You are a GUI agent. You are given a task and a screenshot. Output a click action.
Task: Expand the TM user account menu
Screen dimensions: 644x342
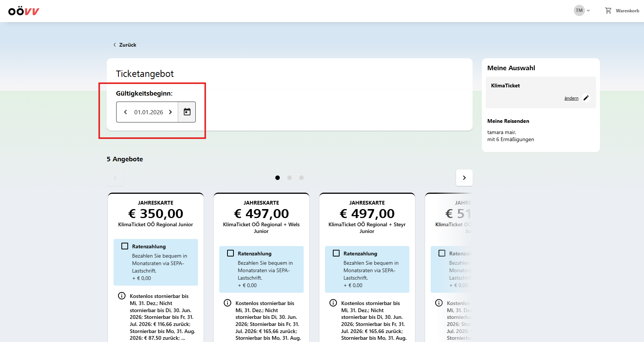click(x=582, y=10)
